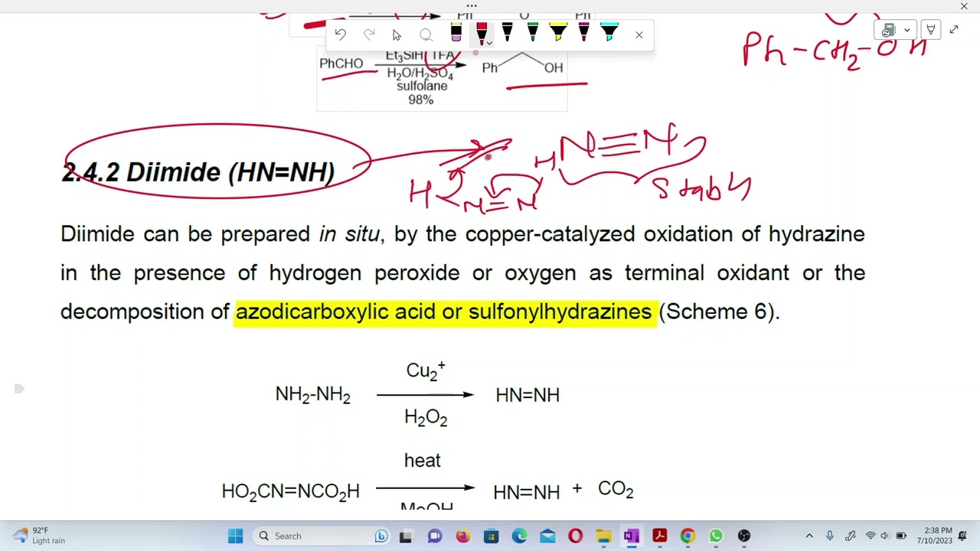The width and height of the screenshot is (980, 551).
Task: Click the taskbar Search box
Action: (322, 536)
